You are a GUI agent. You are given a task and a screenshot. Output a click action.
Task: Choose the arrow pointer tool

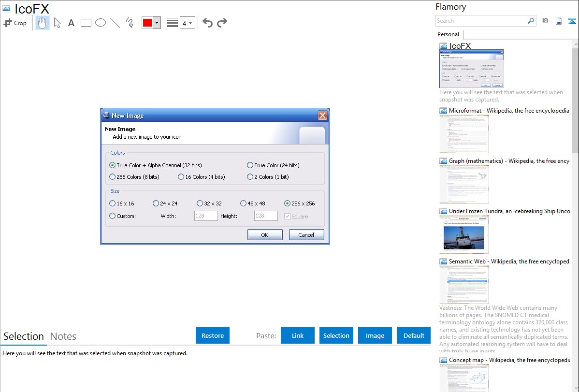click(57, 23)
